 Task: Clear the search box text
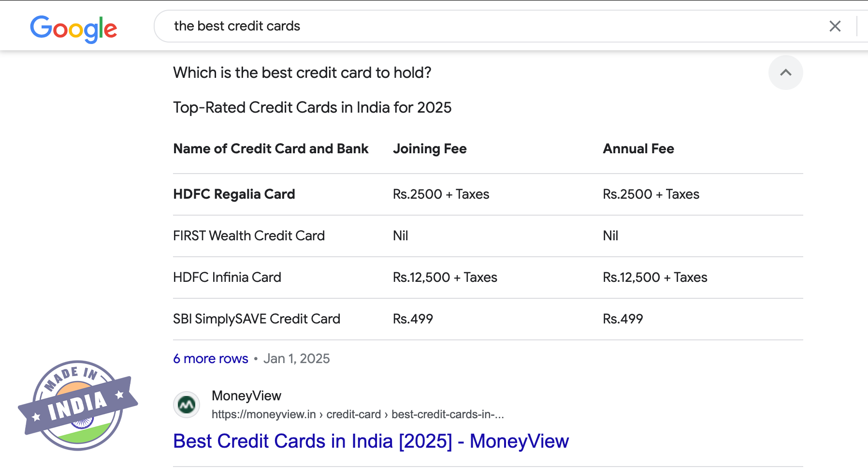835,26
